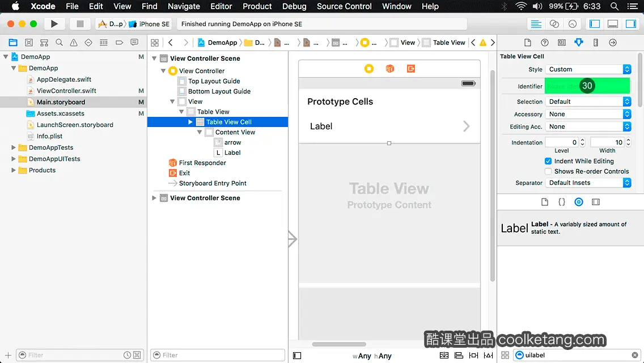The width and height of the screenshot is (644, 363).
Task: Switch to Standard editor
Action: coord(536,24)
